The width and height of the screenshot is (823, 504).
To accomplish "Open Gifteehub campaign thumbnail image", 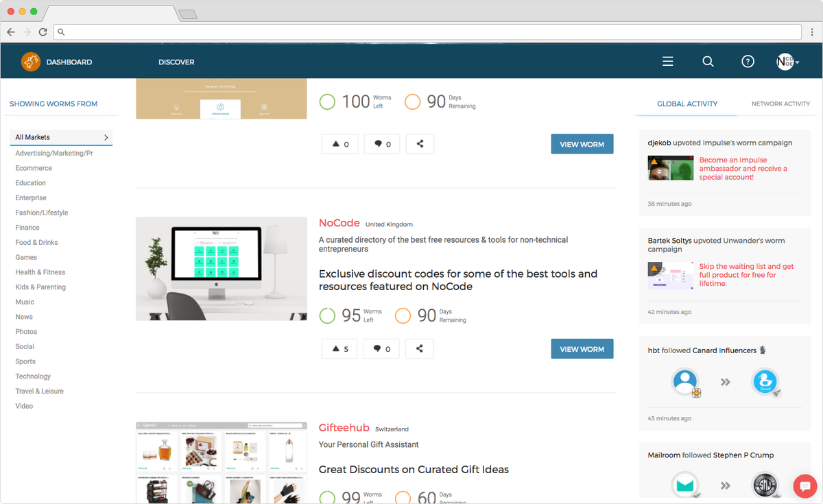I will [x=222, y=463].
